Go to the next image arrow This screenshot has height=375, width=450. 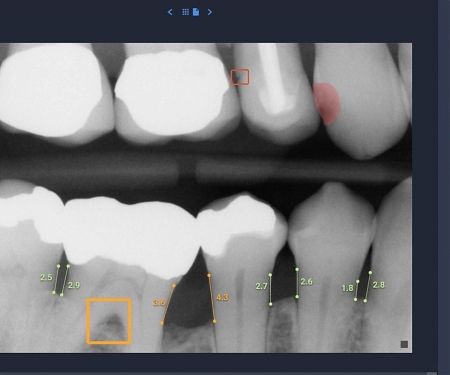click(x=210, y=12)
